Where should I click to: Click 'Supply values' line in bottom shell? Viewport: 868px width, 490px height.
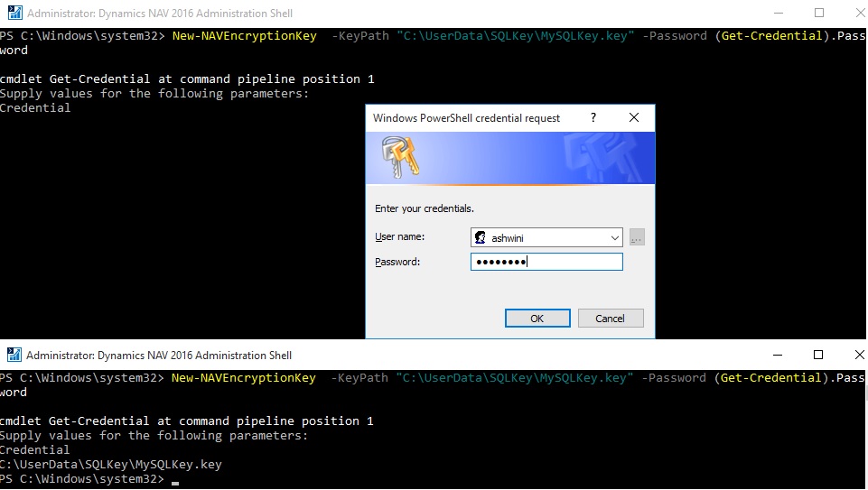click(x=154, y=436)
